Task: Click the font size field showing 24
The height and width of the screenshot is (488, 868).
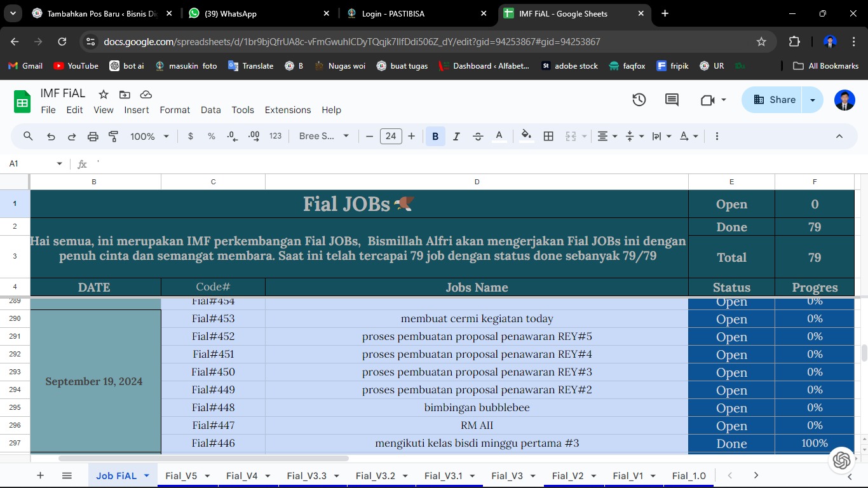Action: click(x=391, y=136)
